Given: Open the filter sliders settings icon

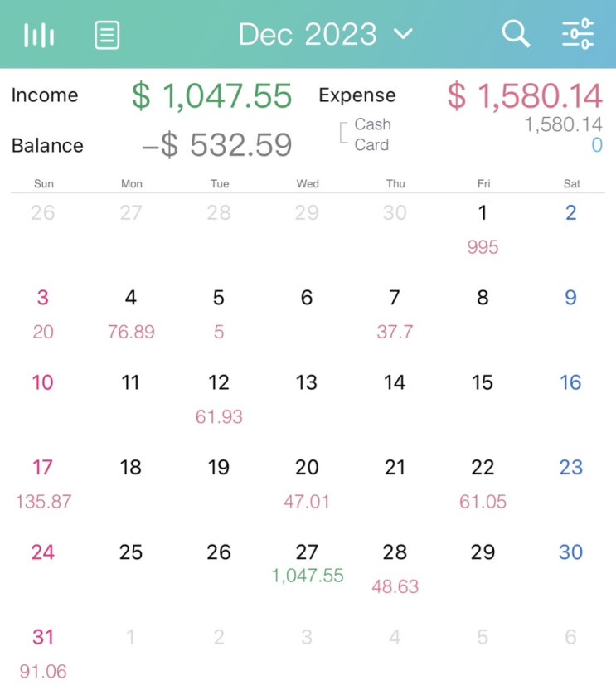Looking at the screenshot, I should (x=578, y=34).
